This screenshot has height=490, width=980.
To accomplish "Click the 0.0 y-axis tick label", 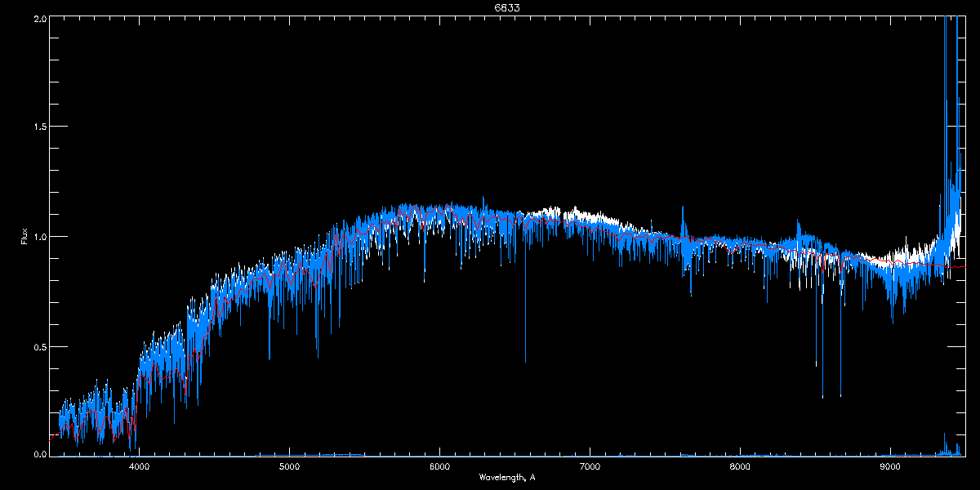I will coord(40,455).
